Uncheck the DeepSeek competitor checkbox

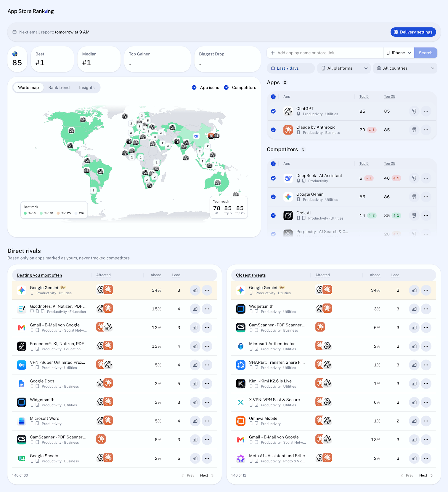(x=273, y=178)
